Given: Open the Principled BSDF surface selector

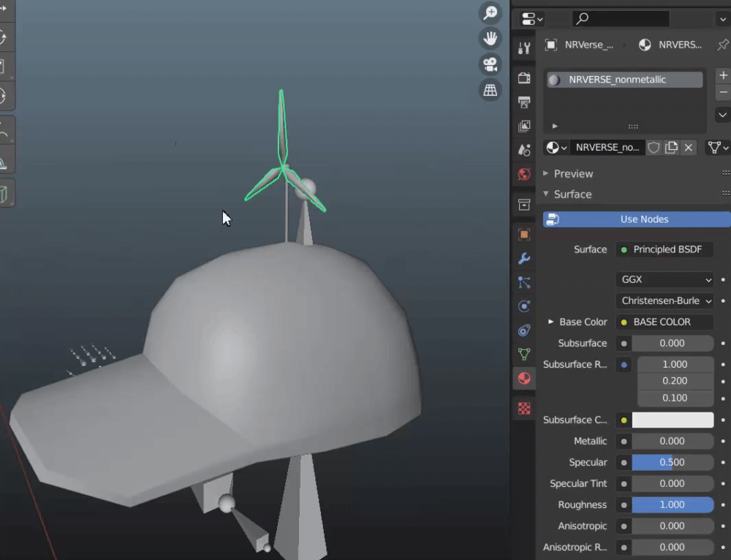Looking at the screenshot, I should pyautogui.click(x=664, y=249).
